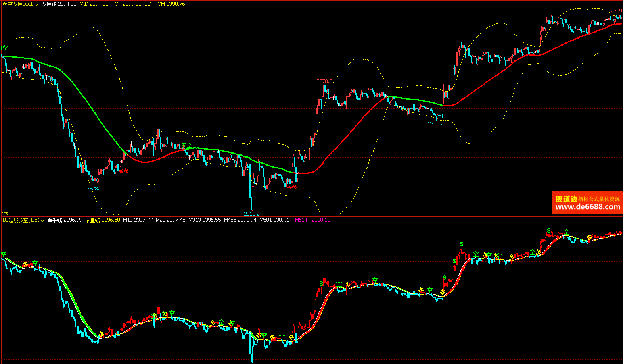Image resolution: width=623 pixels, height=364 pixels.
Task: Click the BOTTOM 2390.76 value label
Action: [x=165, y=4]
